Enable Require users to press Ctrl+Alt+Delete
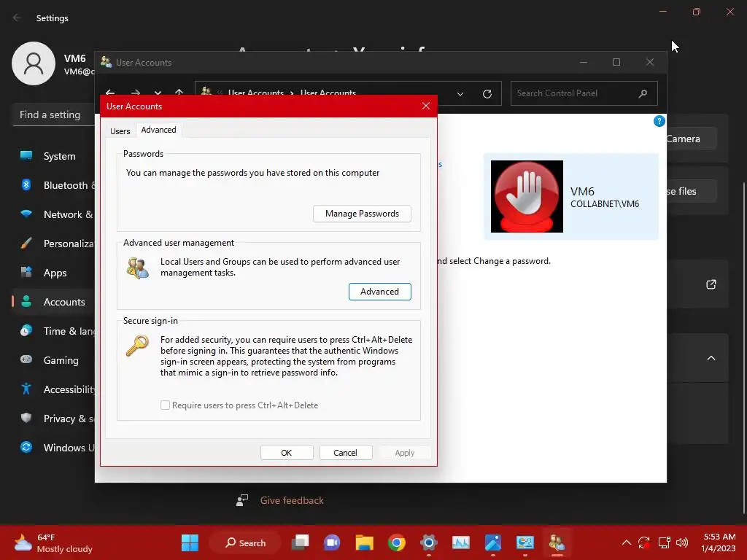 coord(166,405)
